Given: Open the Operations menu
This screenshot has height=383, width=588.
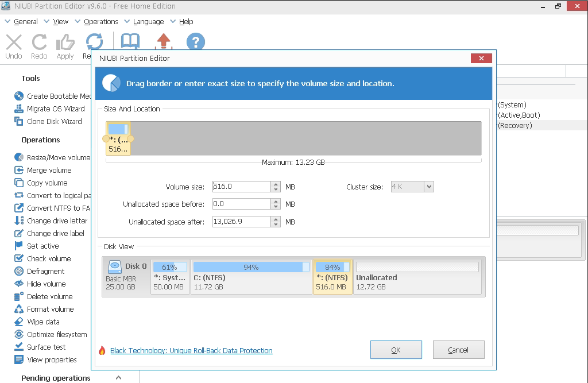Looking at the screenshot, I should [100, 22].
